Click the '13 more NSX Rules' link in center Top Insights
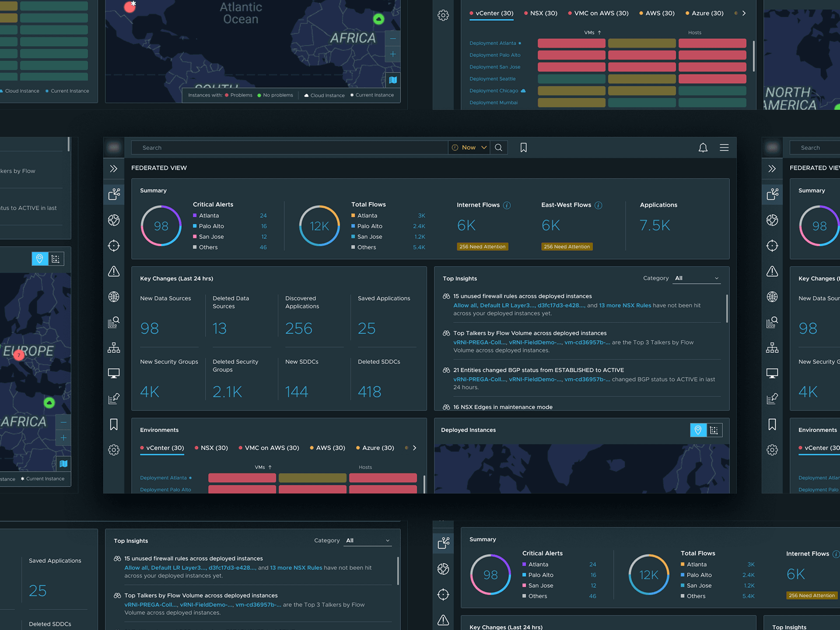The height and width of the screenshot is (630, 840). pyautogui.click(x=625, y=305)
